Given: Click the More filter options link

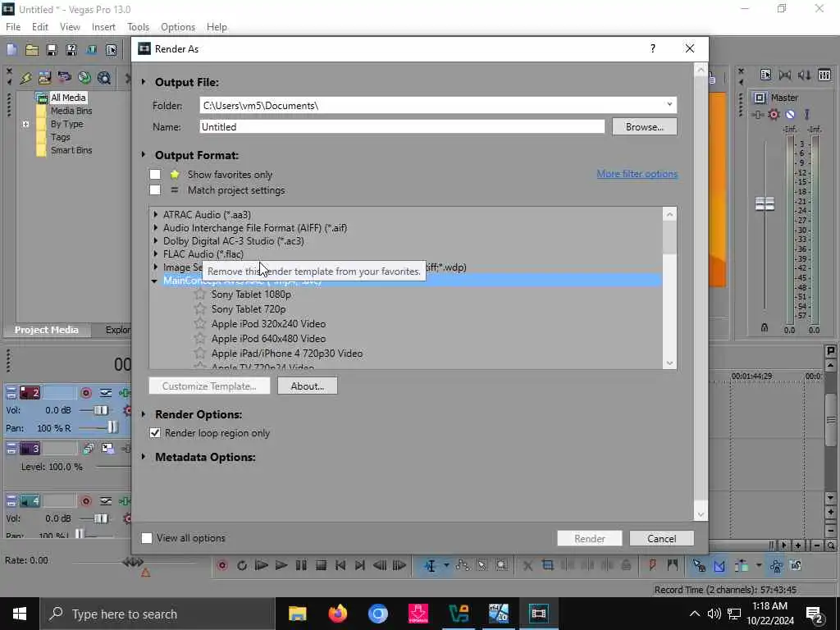Looking at the screenshot, I should tap(637, 174).
